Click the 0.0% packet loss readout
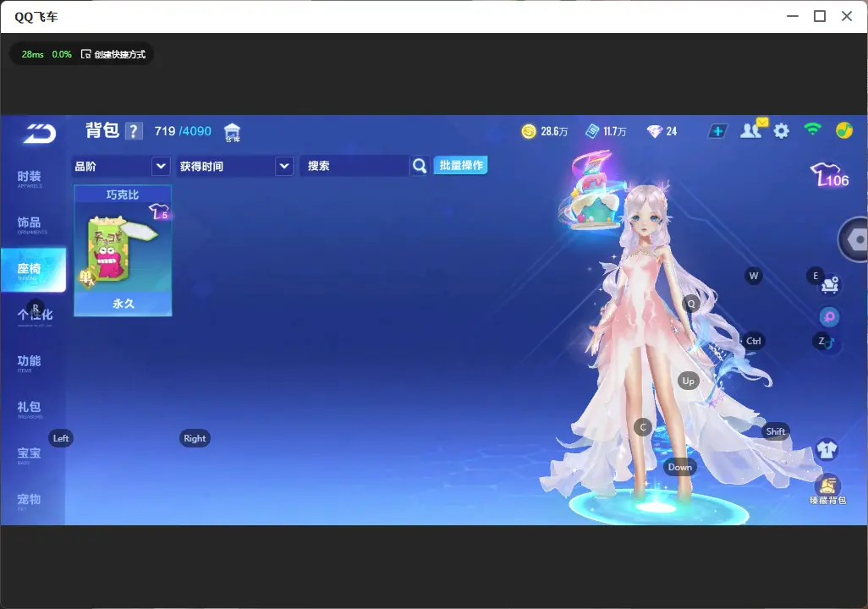The width and height of the screenshot is (868, 609). 62,54
